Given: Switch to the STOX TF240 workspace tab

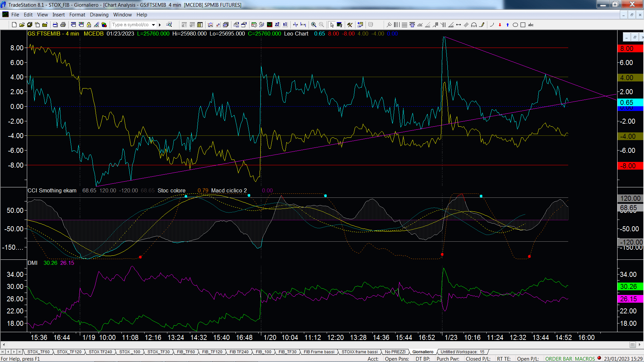Looking at the screenshot, I should point(100,352).
